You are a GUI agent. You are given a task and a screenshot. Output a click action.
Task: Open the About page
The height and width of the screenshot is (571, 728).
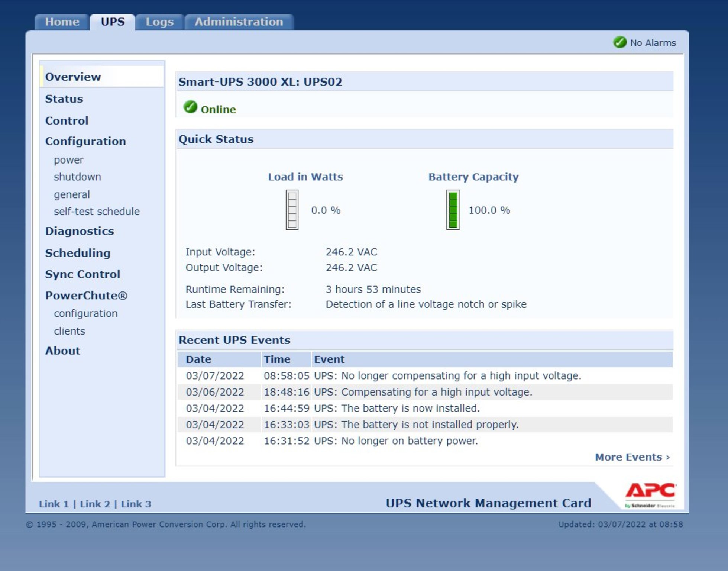[62, 351]
